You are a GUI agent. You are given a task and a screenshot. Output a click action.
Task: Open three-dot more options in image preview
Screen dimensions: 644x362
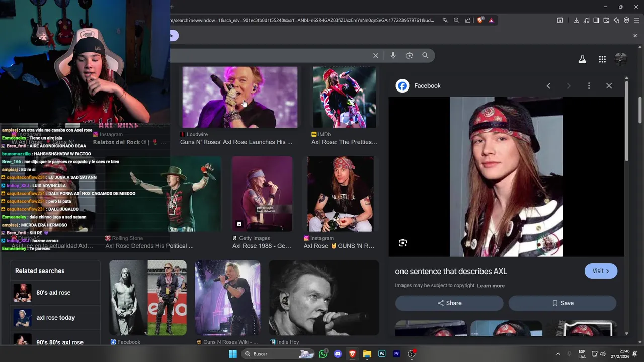coord(589,86)
